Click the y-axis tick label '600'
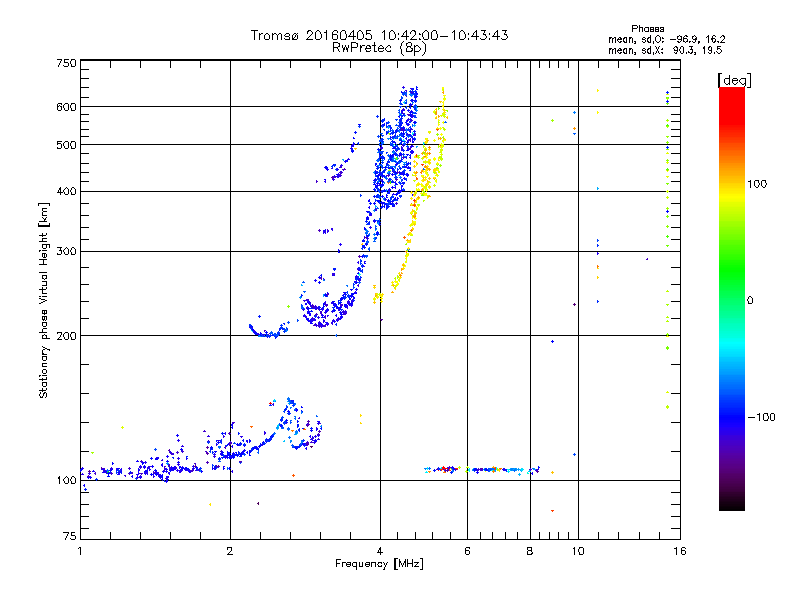This screenshot has height=600, width=800. click(66, 107)
